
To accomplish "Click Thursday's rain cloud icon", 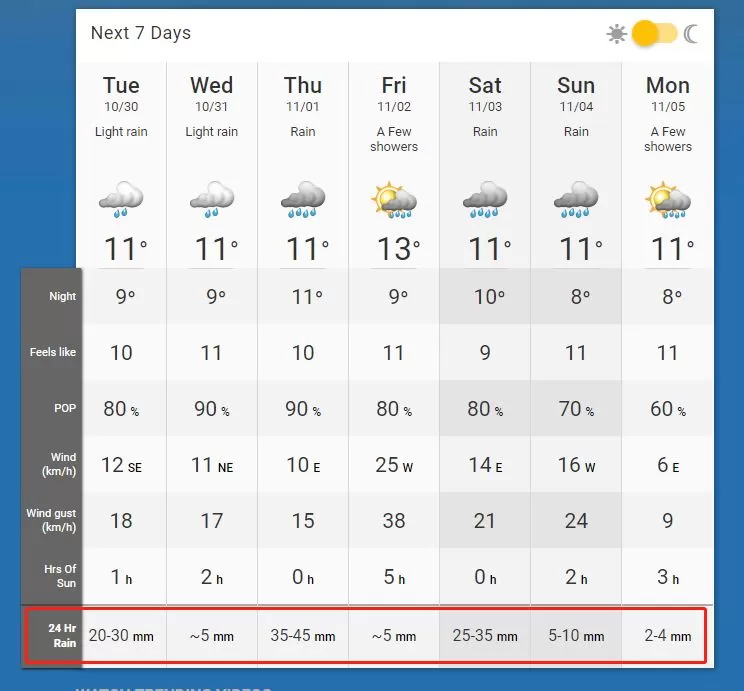I will [303, 199].
